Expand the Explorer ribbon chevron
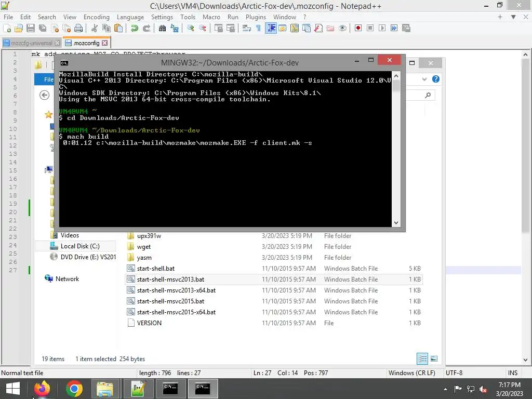Screen dimensions: 532x399 424,79
